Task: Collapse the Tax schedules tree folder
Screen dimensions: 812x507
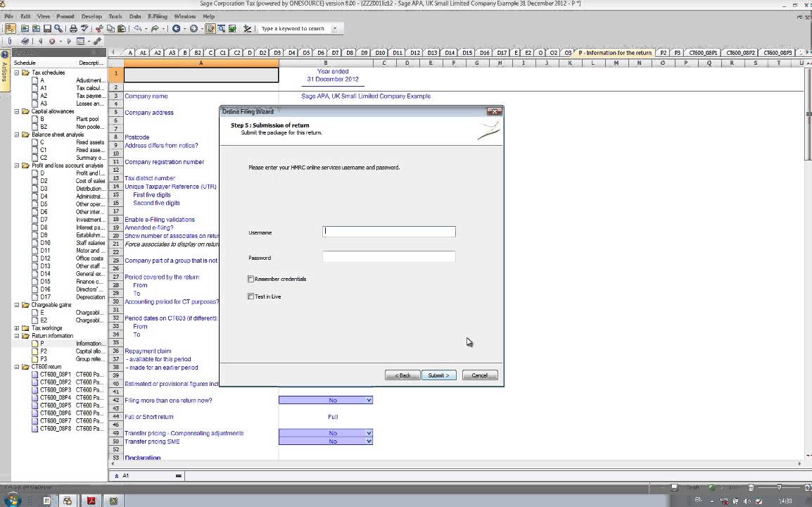Action: (17, 73)
